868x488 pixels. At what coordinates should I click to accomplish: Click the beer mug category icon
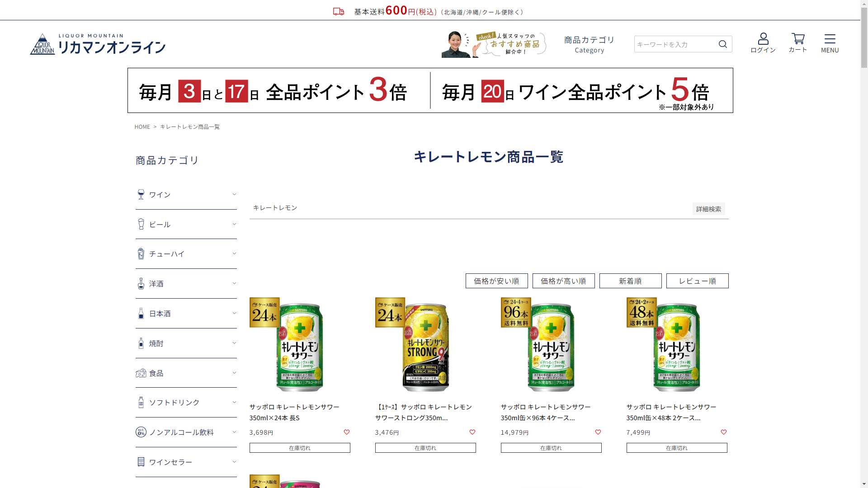coord(141,224)
